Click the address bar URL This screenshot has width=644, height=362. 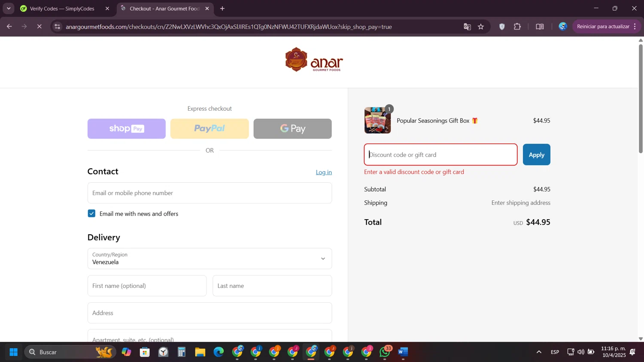click(229, 27)
